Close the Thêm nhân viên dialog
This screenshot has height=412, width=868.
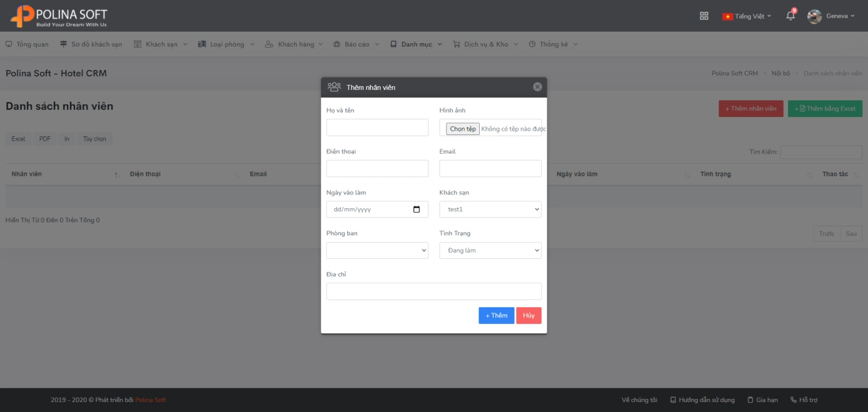click(538, 87)
